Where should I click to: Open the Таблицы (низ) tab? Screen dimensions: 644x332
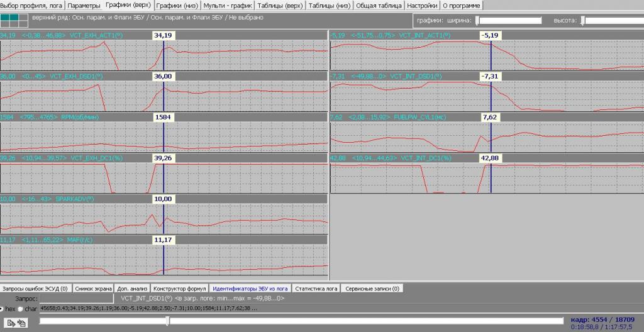[x=330, y=6]
